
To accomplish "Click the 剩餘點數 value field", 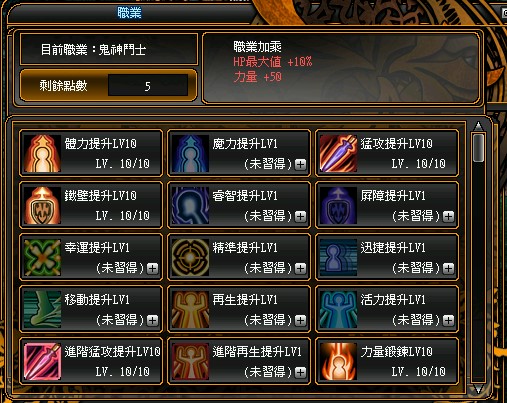I will point(148,86).
